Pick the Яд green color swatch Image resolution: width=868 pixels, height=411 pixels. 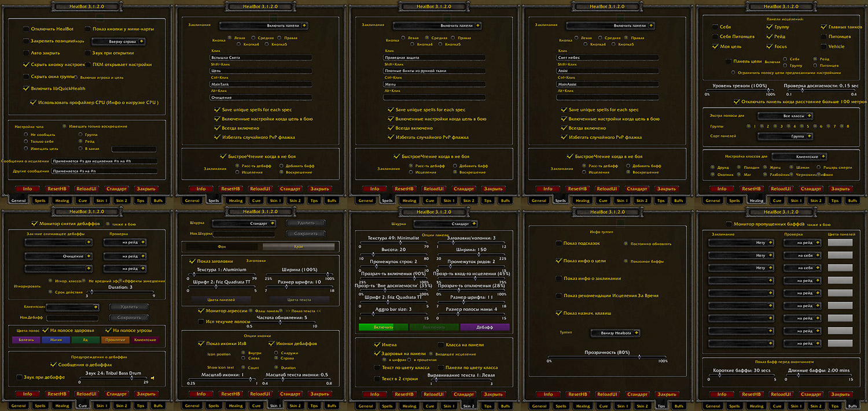(86, 340)
